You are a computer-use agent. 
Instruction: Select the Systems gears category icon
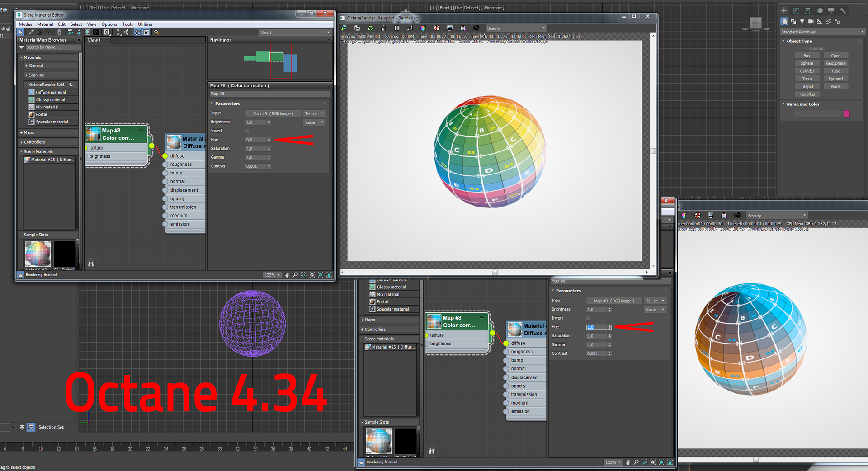point(837,21)
